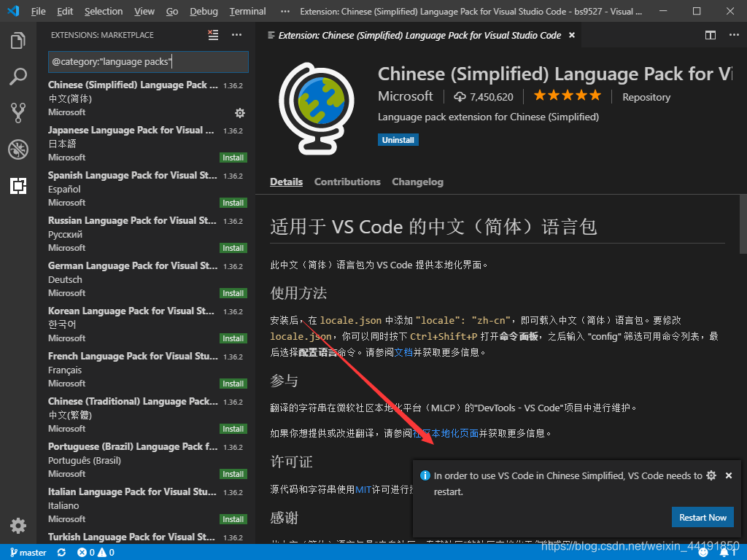Install the Portuguese (Brazil) Language Pack

[x=233, y=474]
